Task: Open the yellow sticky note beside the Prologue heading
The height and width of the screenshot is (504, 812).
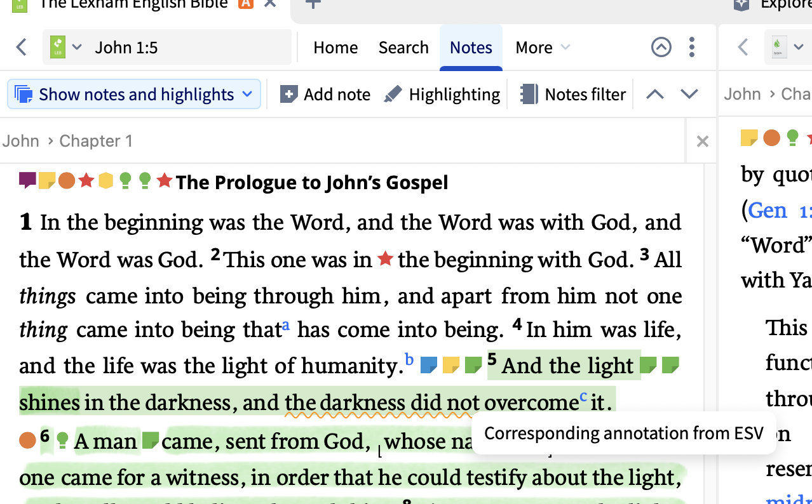Action: coord(47,181)
